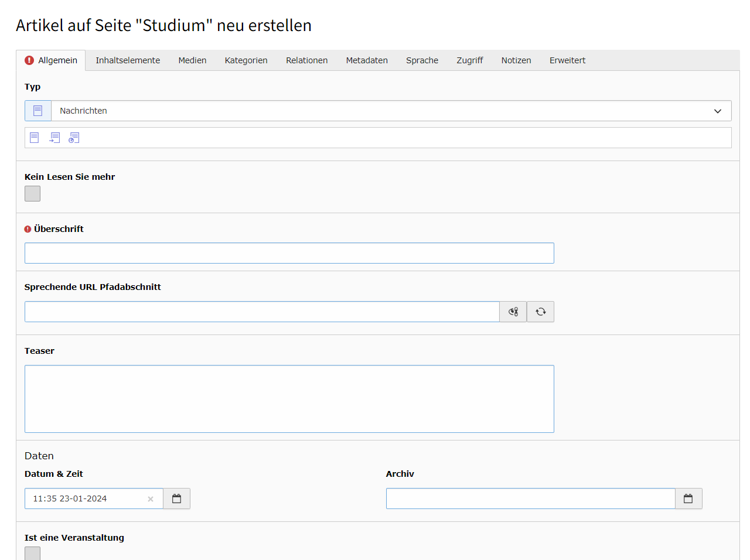This screenshot has height=560, width=750.
Task: Clear the Datum & Zeit value
Action: click(x=151, y=499)
